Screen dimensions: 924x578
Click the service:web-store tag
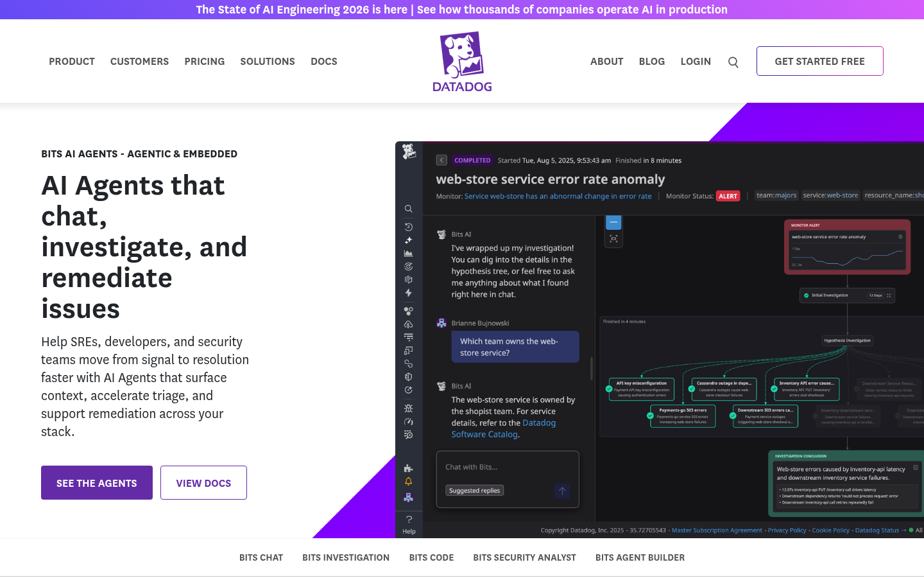[x=830, y=195]
